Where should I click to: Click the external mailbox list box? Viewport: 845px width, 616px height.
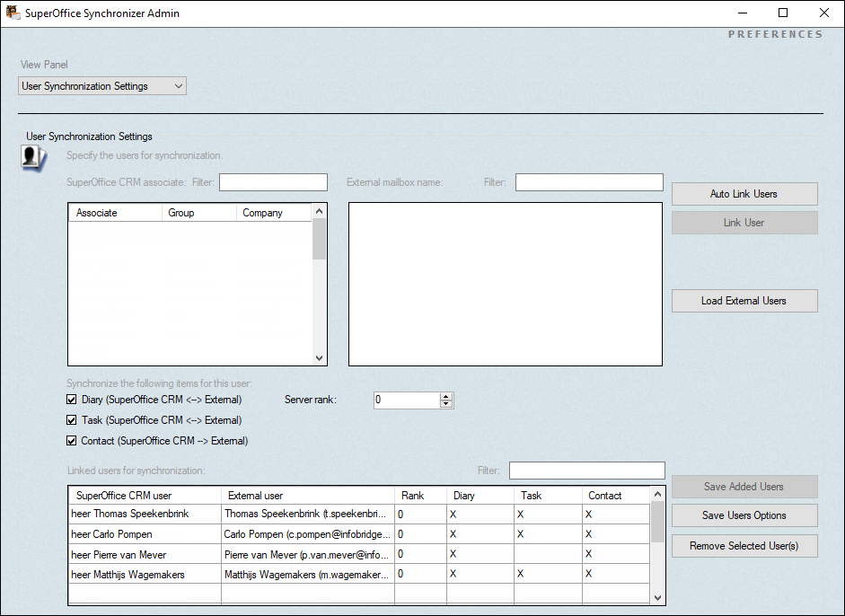pyautogui.click(x=506, y=284)
